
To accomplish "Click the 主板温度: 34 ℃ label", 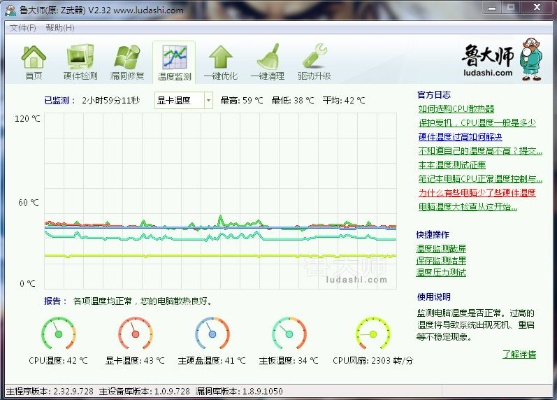I will coord(288,361).
